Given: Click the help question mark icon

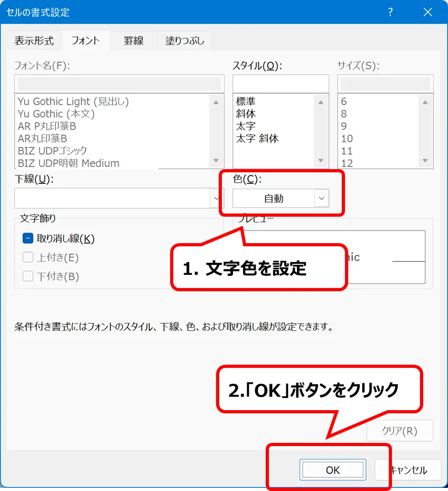Looking at the screenshot, I should click(390, 12).
